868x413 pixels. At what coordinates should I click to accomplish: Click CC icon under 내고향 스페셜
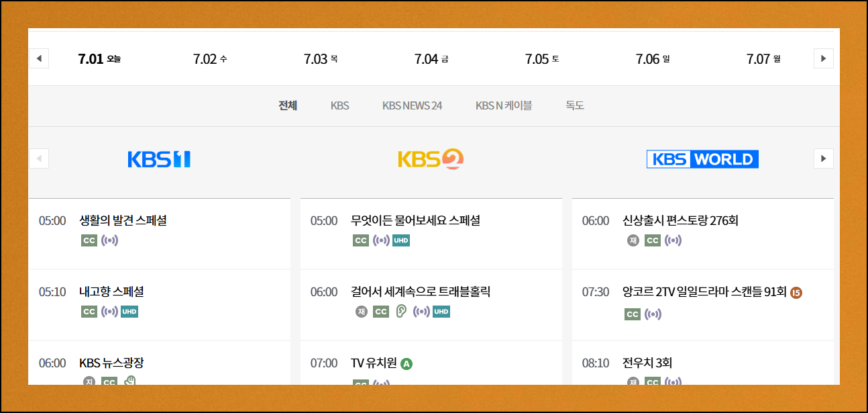coord(89,312)
